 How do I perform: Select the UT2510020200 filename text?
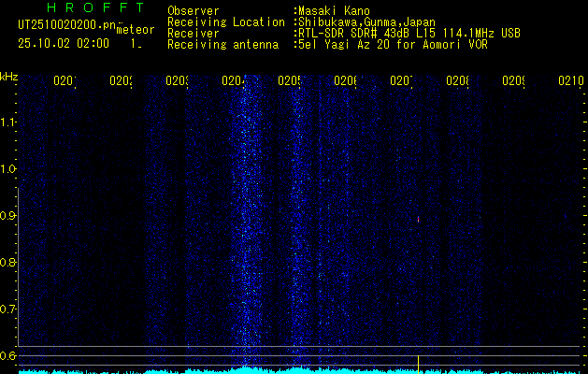click(x=67, y=24)
